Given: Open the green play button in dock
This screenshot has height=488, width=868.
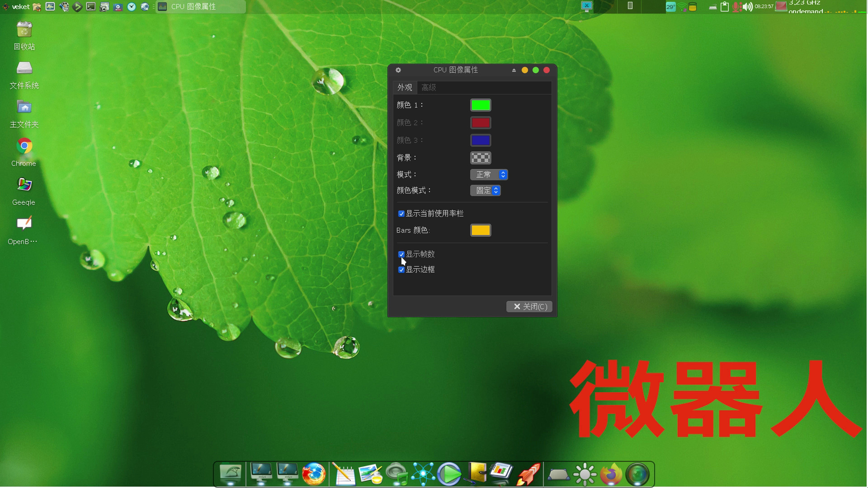Looking at the screenshot, I should tap(449, 474).
